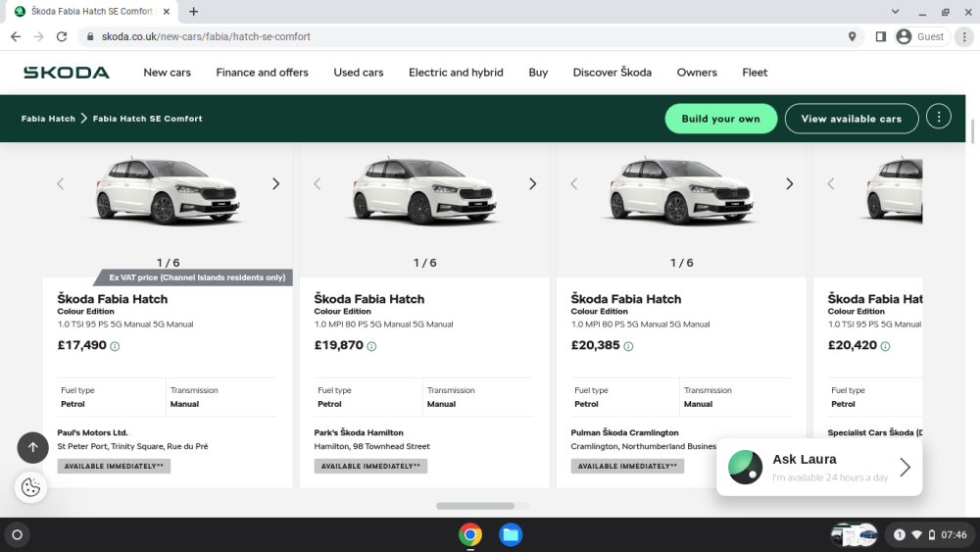This screenshot has height=552, width=980.
Task: Go back in browser history
Action: click(x=16, y=37)
